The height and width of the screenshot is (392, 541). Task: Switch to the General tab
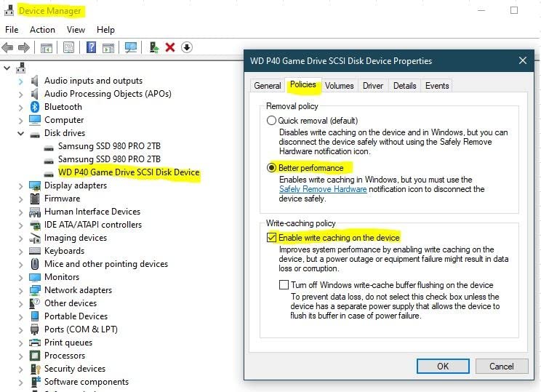268,86
